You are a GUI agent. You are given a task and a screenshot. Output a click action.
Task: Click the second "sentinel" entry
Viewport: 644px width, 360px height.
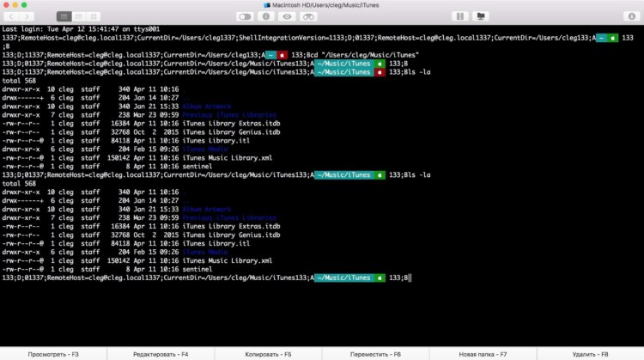pos(197,269)
